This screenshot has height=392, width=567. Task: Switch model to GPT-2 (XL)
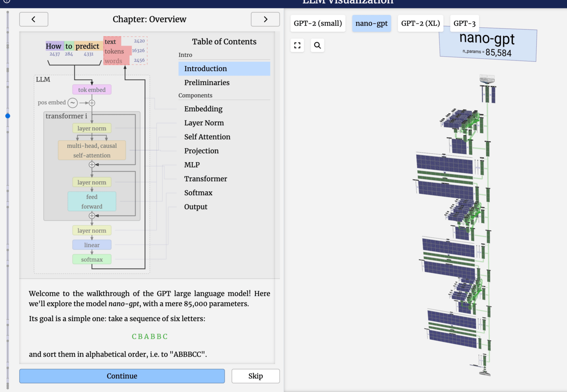point(420,23)
